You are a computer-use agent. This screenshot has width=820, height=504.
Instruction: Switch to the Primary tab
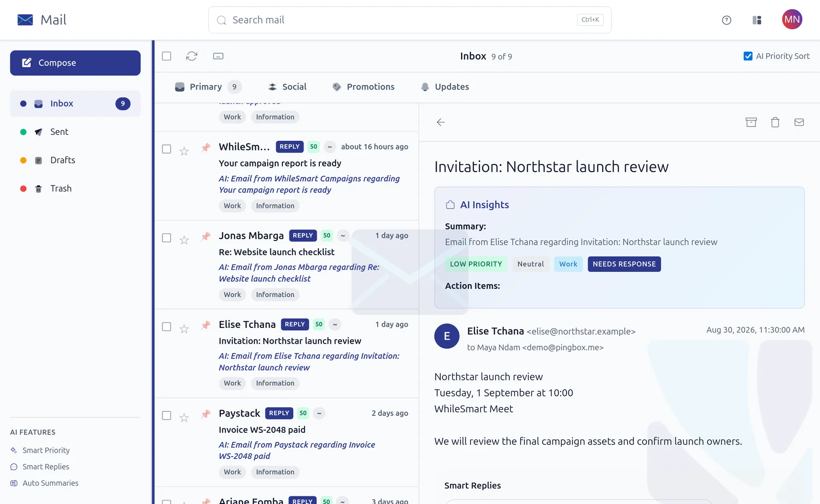pyautogui.click(x=208, y=87)
